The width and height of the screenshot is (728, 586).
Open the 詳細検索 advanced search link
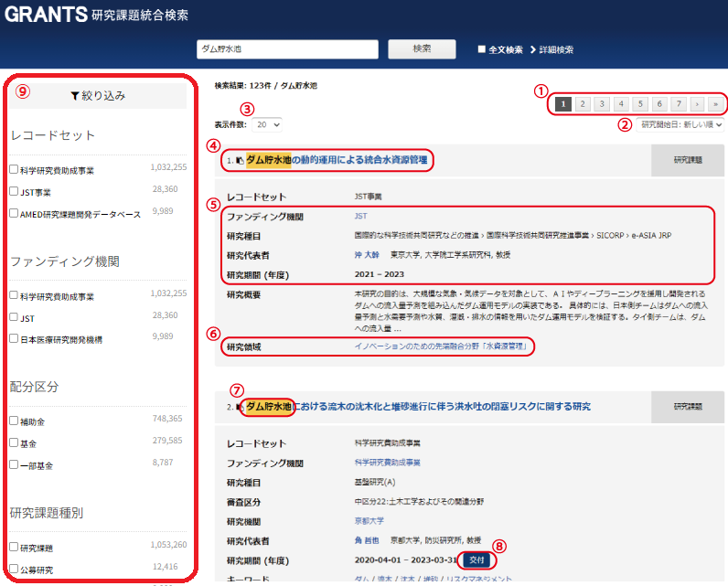click(x=552, y=49)
